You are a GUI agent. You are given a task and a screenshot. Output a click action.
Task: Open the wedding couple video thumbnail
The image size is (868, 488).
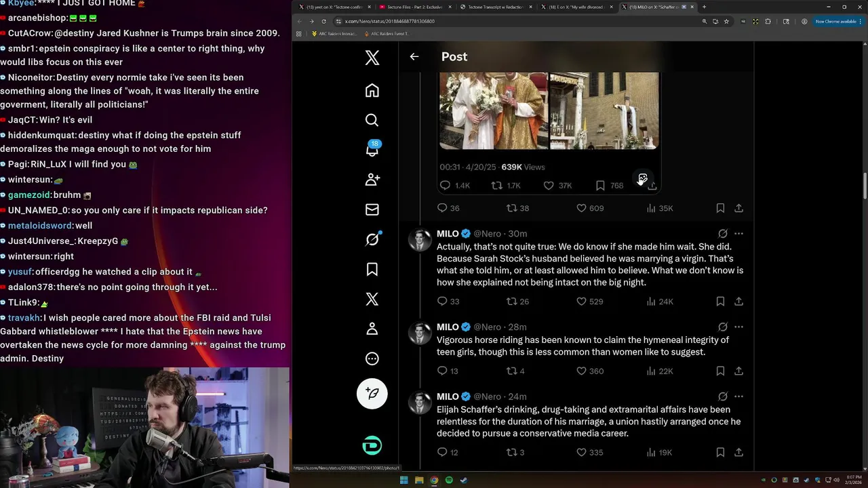click(494, 110)
